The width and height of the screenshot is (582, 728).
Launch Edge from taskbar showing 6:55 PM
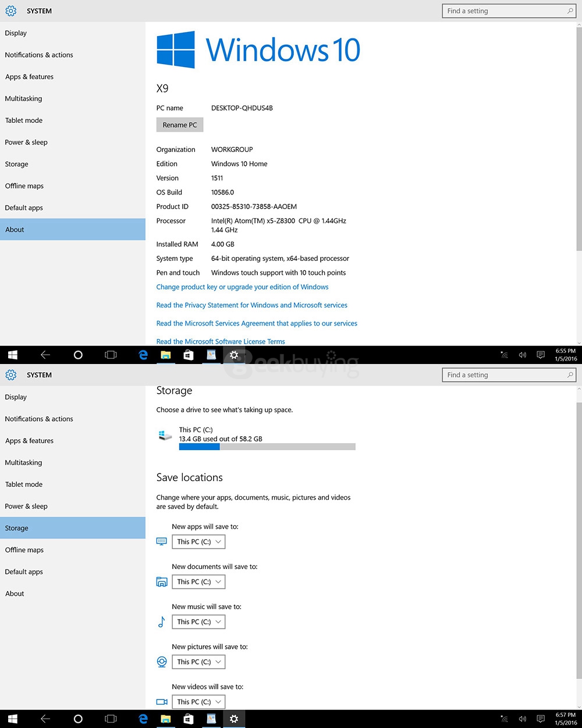click(x=143, y=355)
